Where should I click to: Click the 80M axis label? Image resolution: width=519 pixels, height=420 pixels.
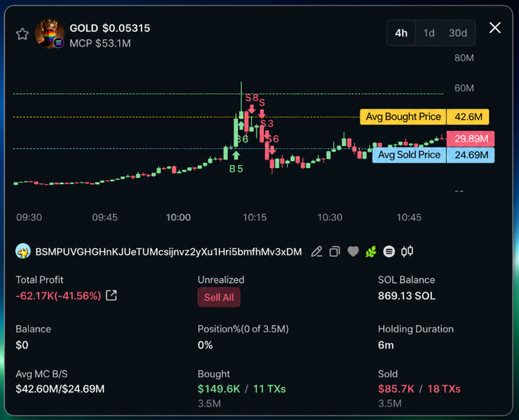(x=464, y=58)
